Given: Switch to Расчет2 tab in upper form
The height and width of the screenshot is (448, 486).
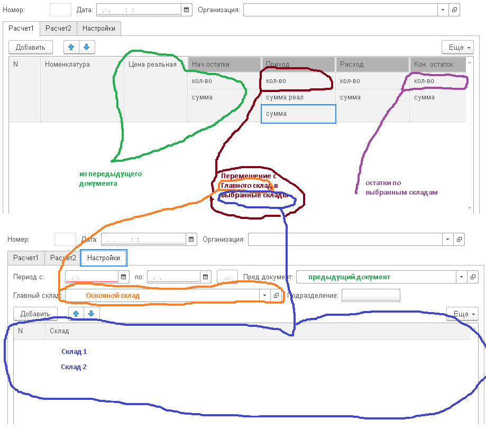Looking at the screenshot, I should coord(58,28).
